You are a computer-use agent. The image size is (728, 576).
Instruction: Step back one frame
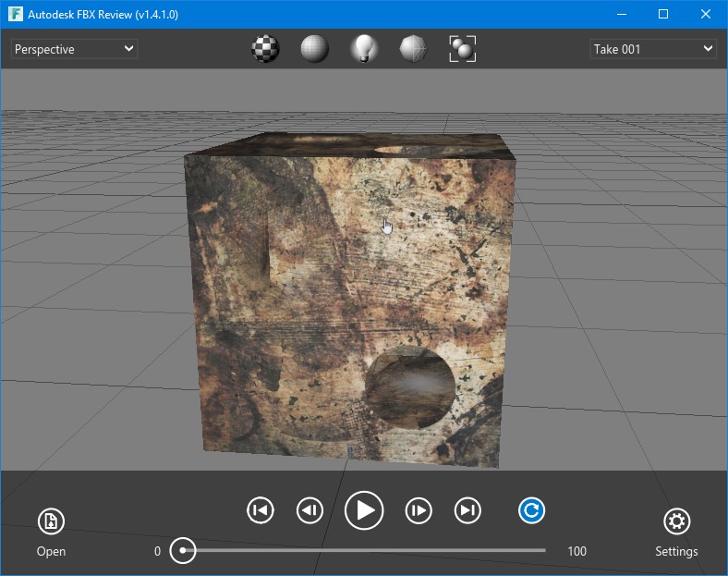(309, 509)
